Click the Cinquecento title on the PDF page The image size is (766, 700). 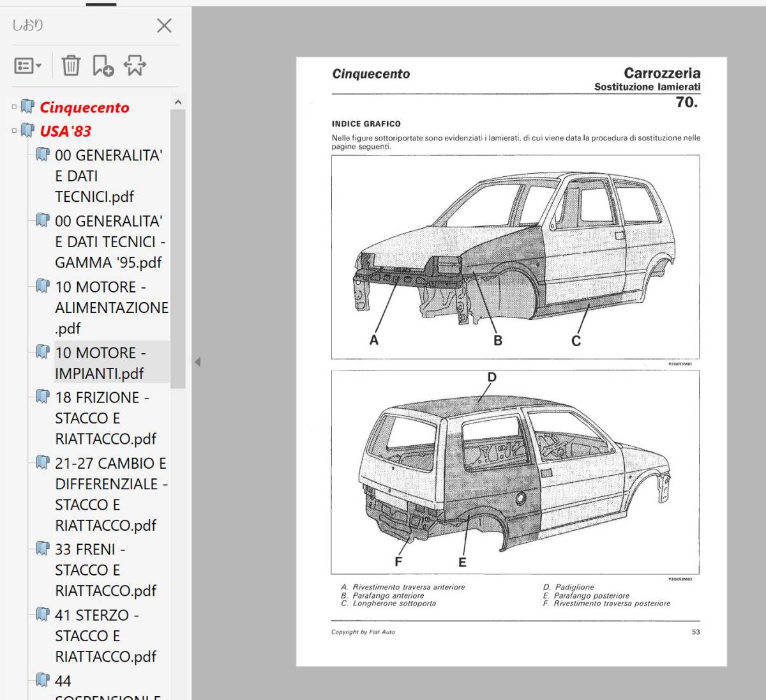371,74
